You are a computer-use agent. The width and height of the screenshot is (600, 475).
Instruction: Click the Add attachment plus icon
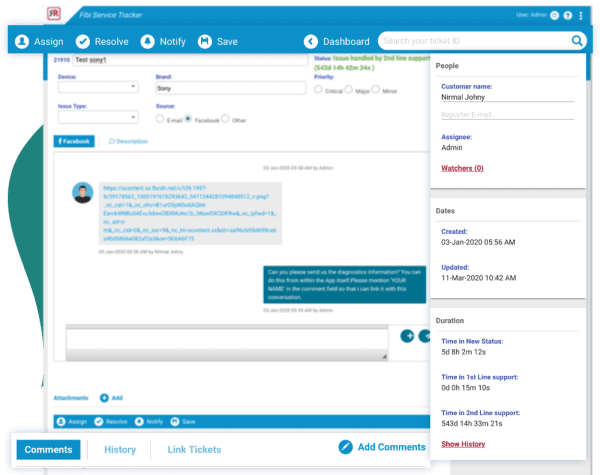(x=104, y=398)
